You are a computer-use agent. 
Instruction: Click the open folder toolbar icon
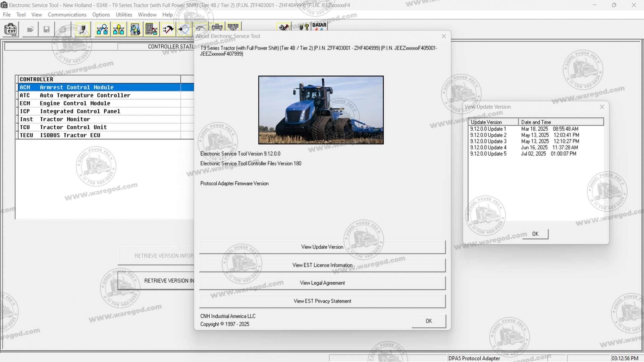pyautogui.click(x=30, y=29)
